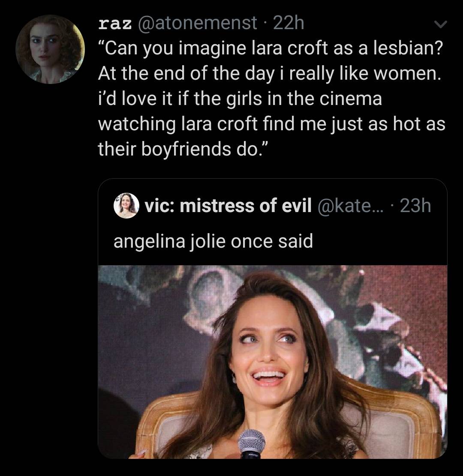Open raz's profile picture

[50, 49]
